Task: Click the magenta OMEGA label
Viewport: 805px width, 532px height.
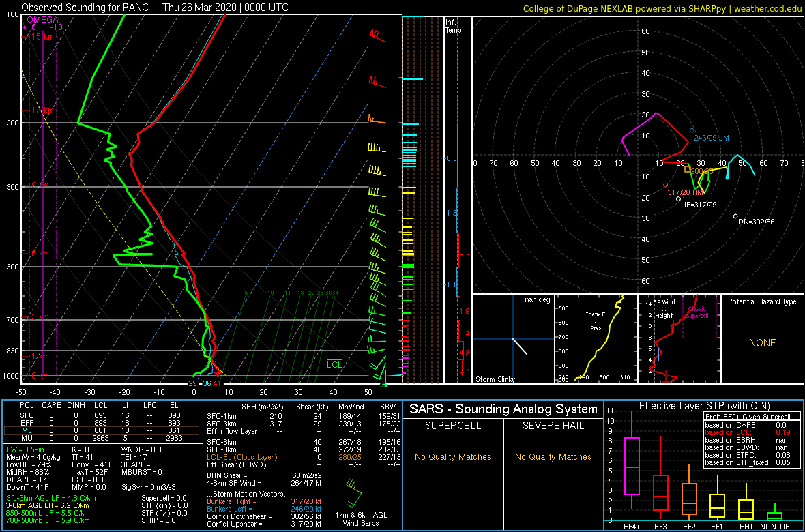Action: click(42, 20)
